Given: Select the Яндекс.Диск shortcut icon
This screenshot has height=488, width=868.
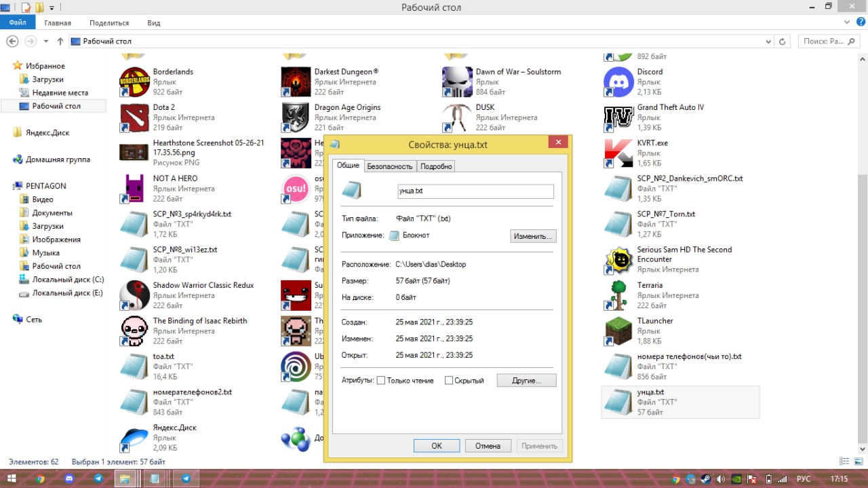Looking at the screenshot, I should (134, 438).
